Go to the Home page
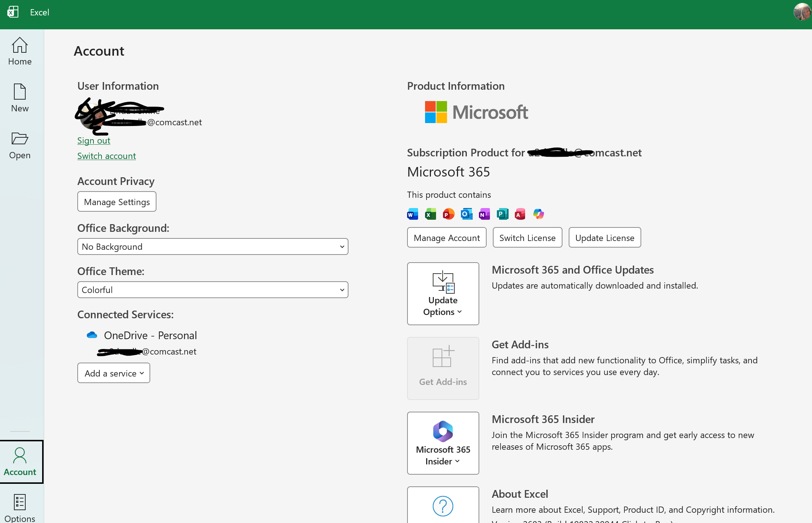812x523 pixels. tap(20, 52)
